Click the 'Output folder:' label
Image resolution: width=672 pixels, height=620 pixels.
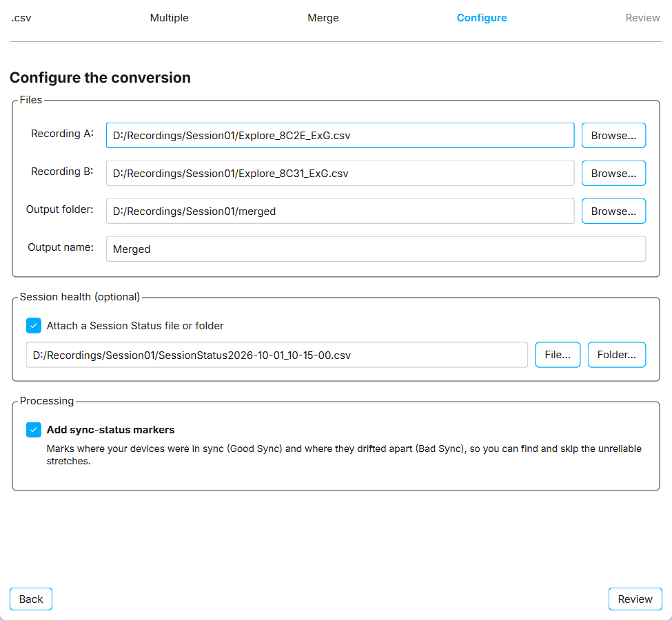[59, 209]
